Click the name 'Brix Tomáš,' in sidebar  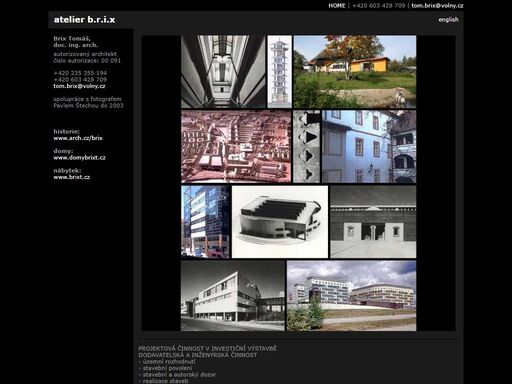click(72, 38)
